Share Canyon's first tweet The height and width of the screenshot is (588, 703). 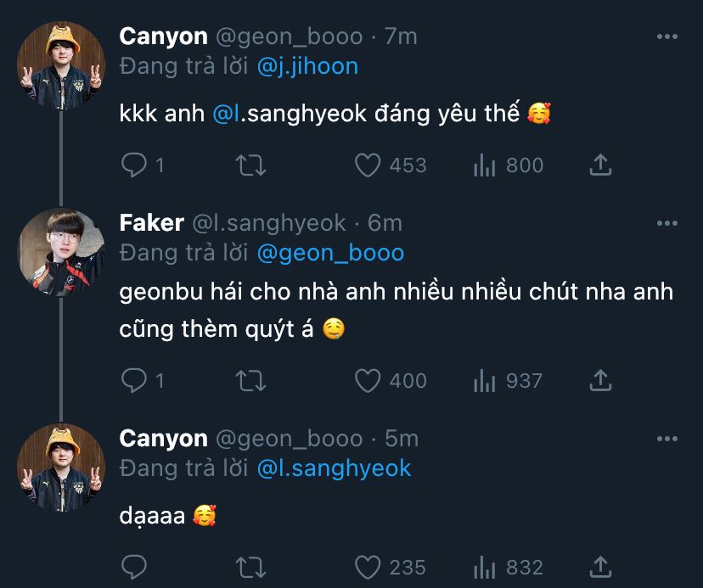coord(600,165)
